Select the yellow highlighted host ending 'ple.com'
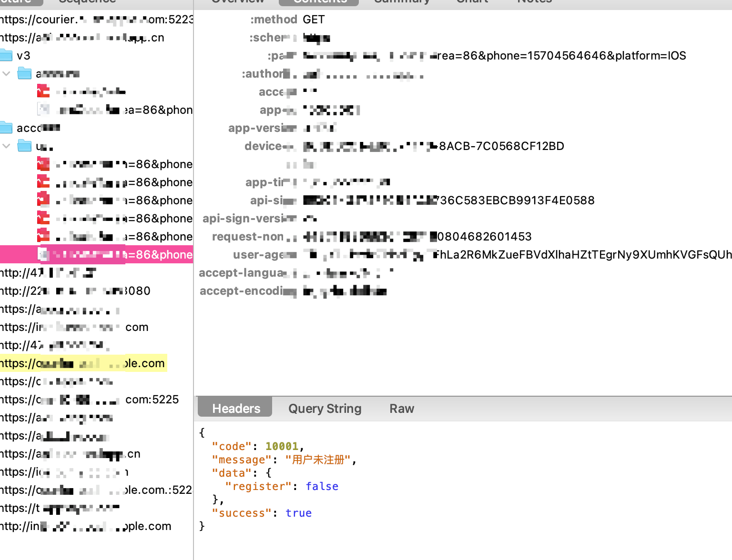 point(83,363)
